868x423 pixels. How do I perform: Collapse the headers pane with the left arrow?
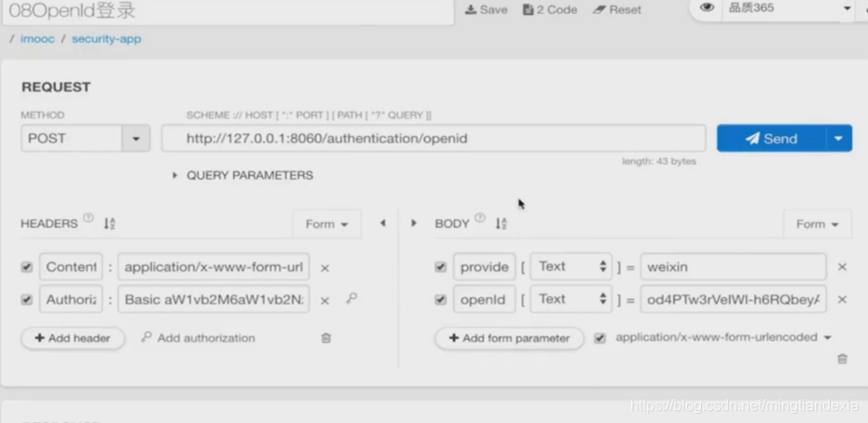pyautogui.click(x=382, y=223)
